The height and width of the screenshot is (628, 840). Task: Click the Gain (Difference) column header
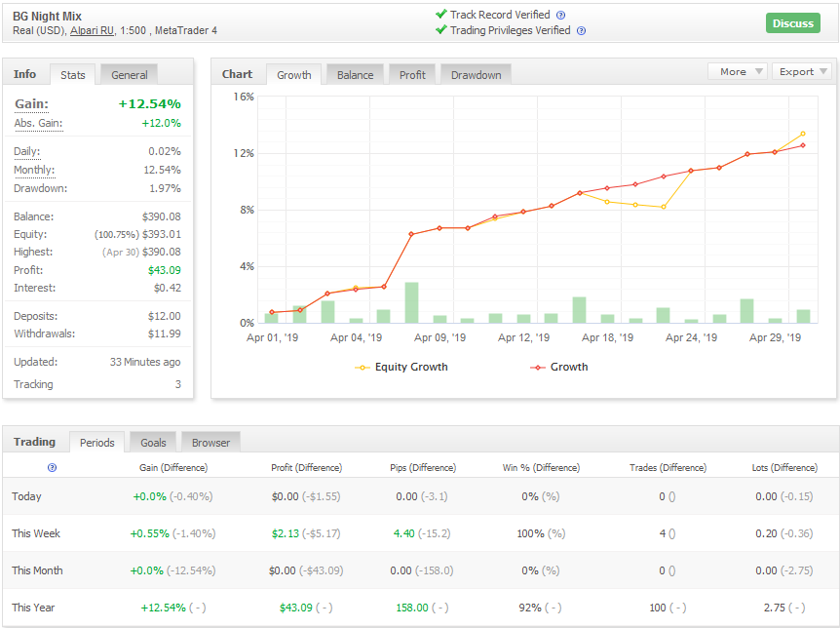(x=173, y=468)
